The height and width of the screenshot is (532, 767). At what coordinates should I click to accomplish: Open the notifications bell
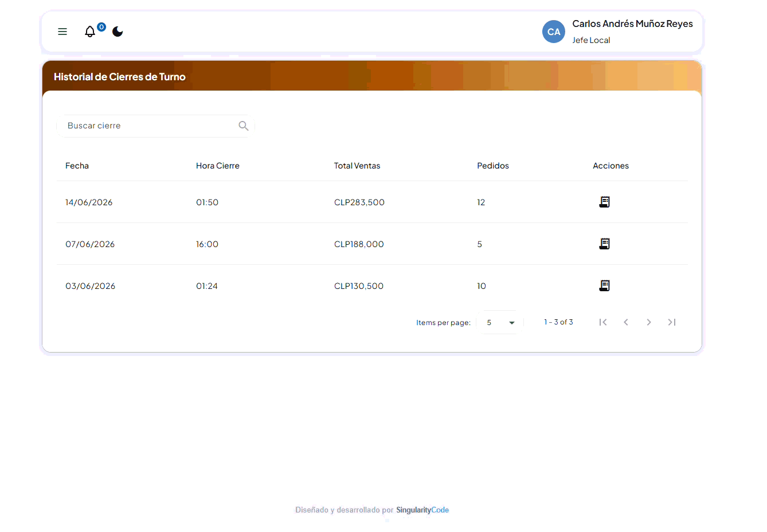point(90,32)
